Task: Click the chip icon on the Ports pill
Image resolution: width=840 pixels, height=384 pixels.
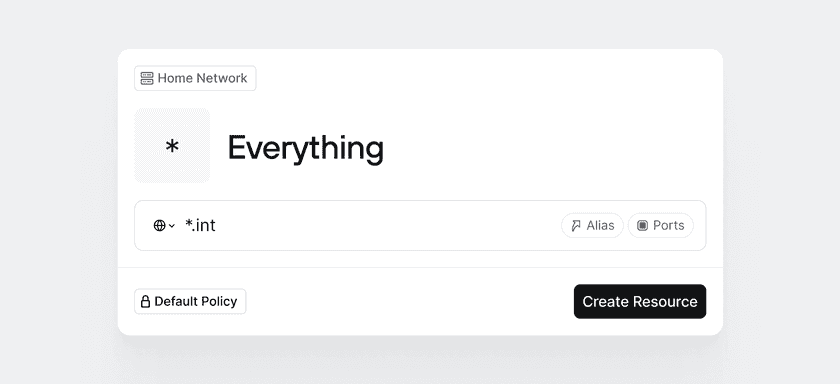Action: 642,225
